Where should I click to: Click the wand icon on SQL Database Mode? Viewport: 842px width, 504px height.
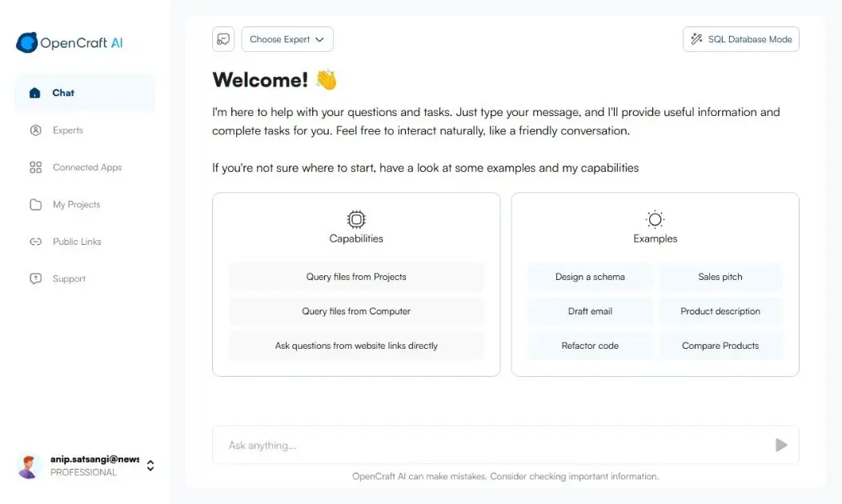tap(695, 38)
